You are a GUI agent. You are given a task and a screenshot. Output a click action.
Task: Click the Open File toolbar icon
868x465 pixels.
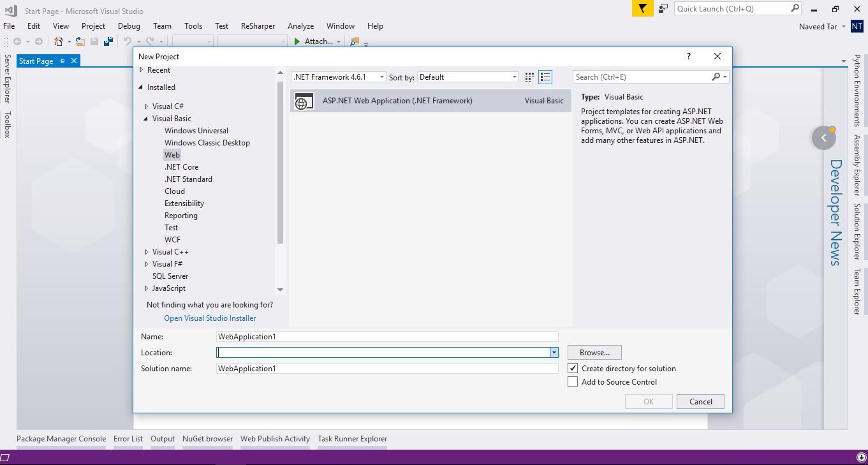pos(80,41)
